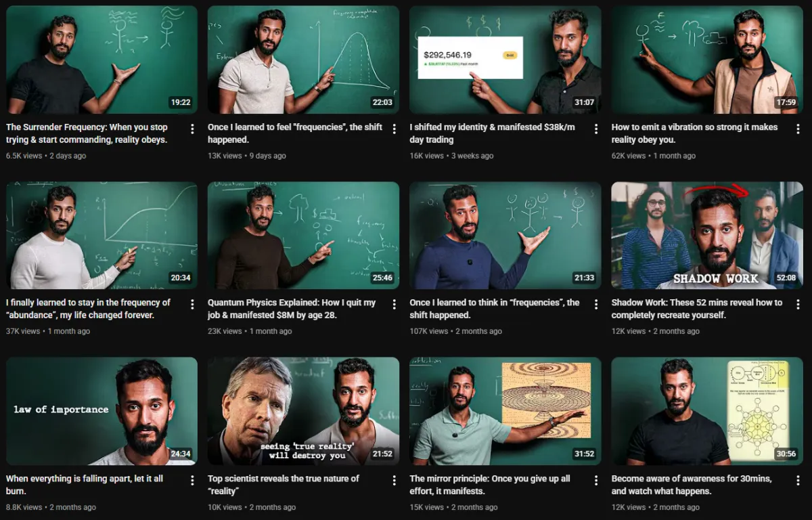This screenshot has width=812, height=520.
Task: Open "The mirror principle" video title link
Action: point(490,485)
